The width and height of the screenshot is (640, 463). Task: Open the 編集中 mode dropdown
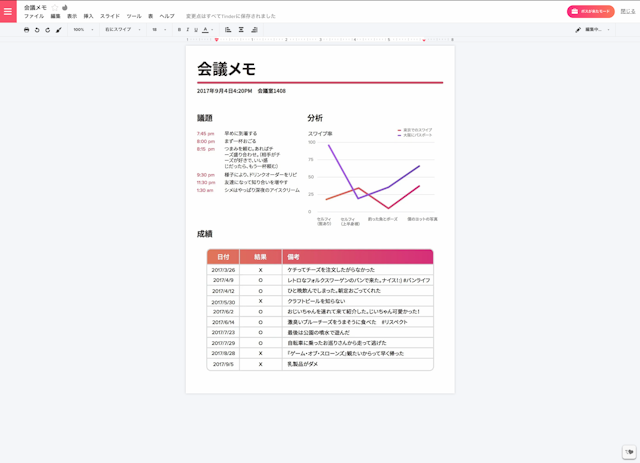[598, 30]
